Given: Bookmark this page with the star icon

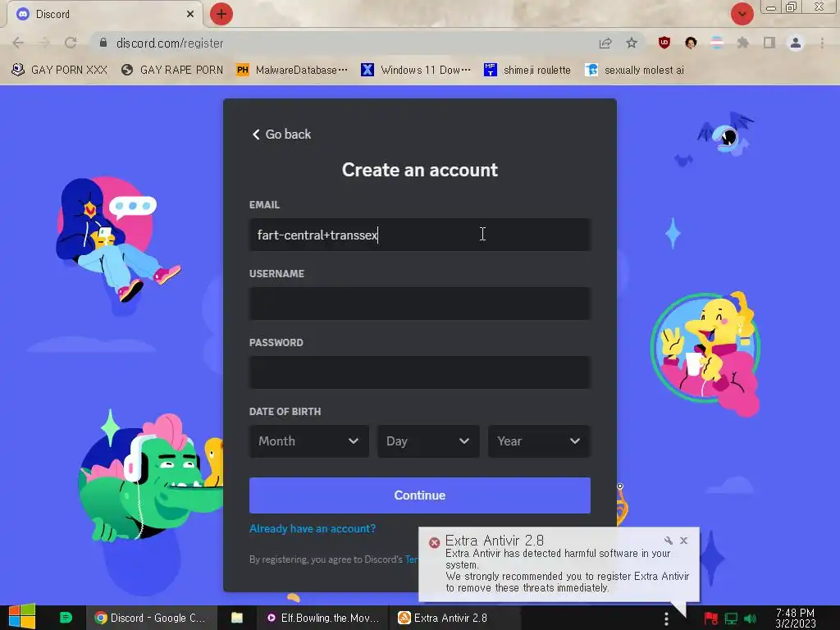Looking at the screenshot, I should [x=632, y=43].
